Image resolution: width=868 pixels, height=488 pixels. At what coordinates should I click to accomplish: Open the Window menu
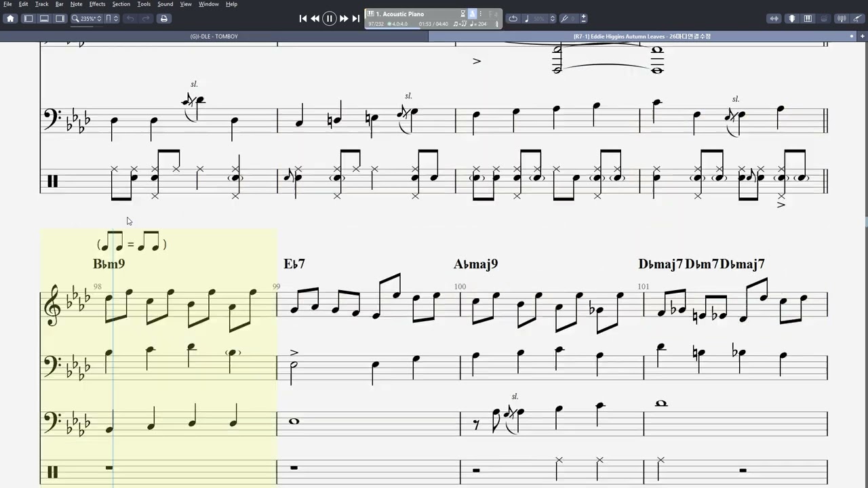pos(208,4)
